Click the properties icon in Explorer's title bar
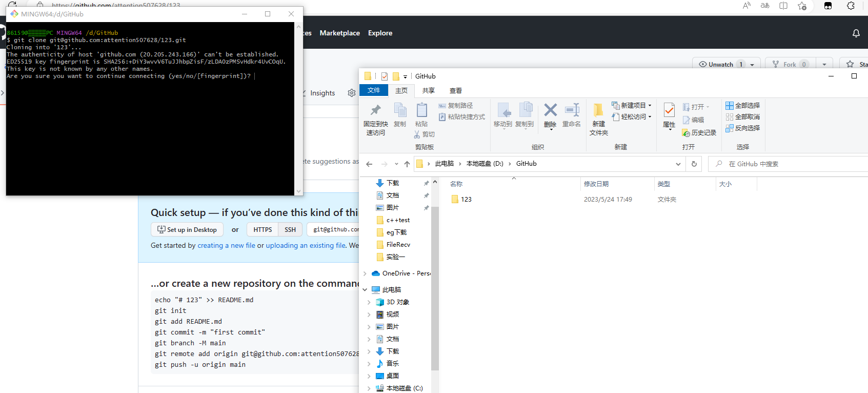Viewport: 868px width, 393px height. pyautogui.click(x=385, y=76)
